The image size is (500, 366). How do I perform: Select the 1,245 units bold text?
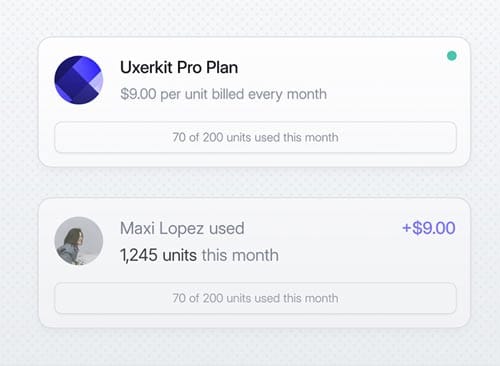pos(158,255)
